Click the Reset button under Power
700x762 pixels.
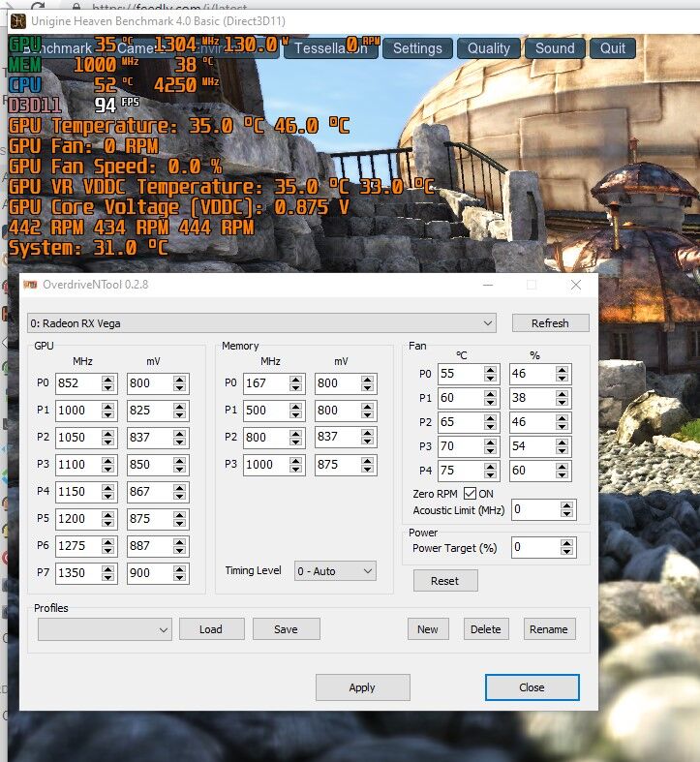click(x=445, y=581)
